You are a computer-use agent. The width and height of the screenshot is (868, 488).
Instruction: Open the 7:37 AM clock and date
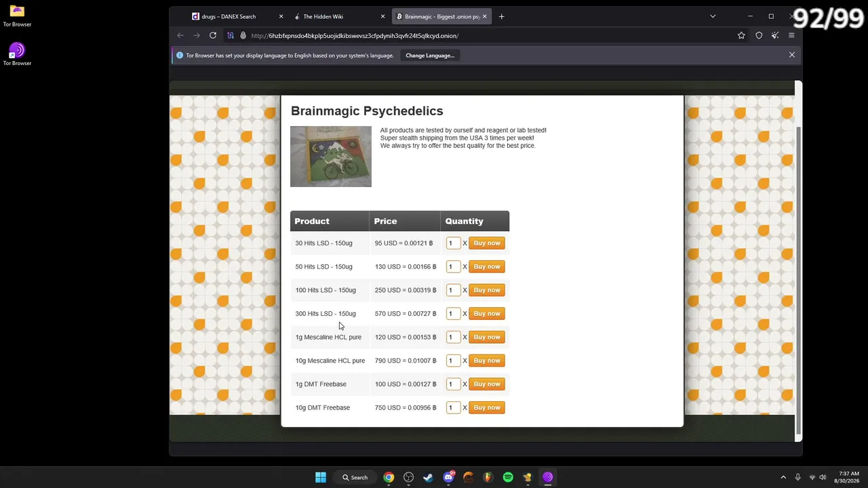pos(848,477)
